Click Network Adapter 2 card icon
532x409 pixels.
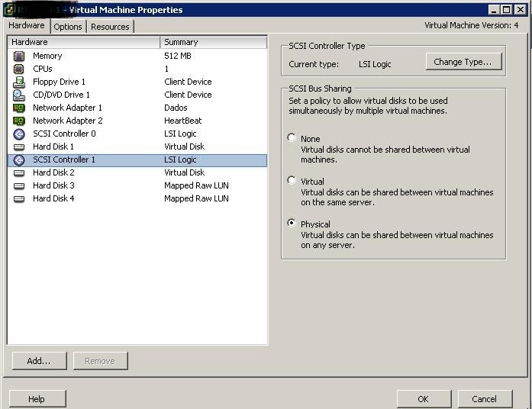click(x=19, y=121)
